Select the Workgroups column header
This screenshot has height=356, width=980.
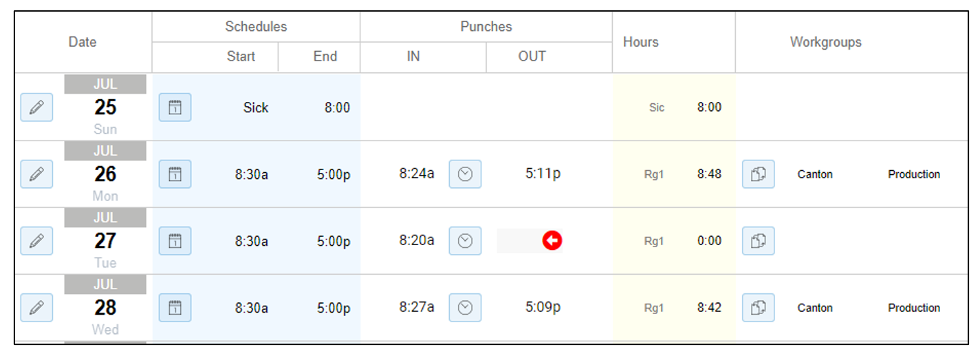[x=826, y=42]
